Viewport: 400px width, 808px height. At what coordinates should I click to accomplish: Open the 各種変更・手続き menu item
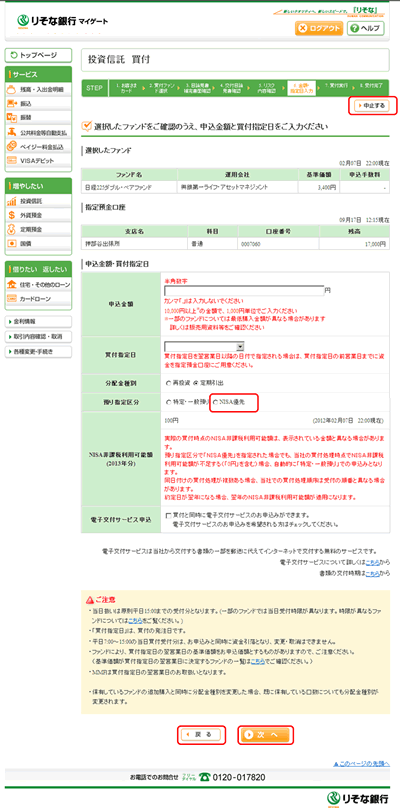point(38,352)
